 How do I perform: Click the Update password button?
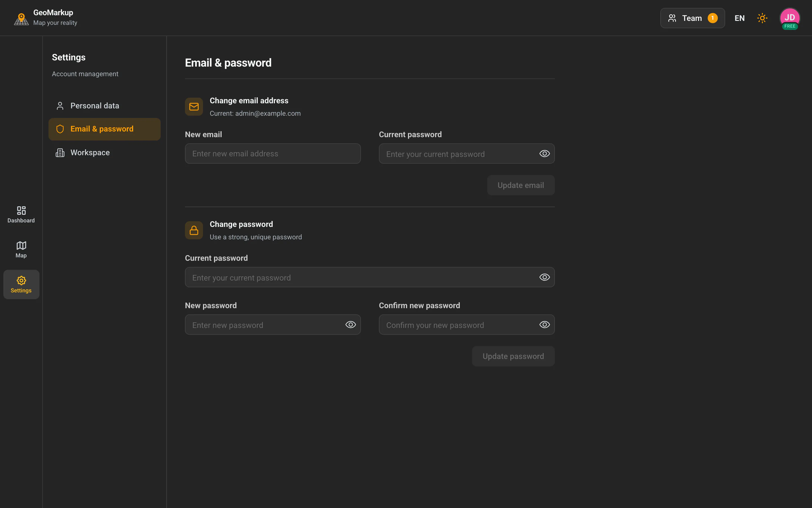(x=513, y=356)
